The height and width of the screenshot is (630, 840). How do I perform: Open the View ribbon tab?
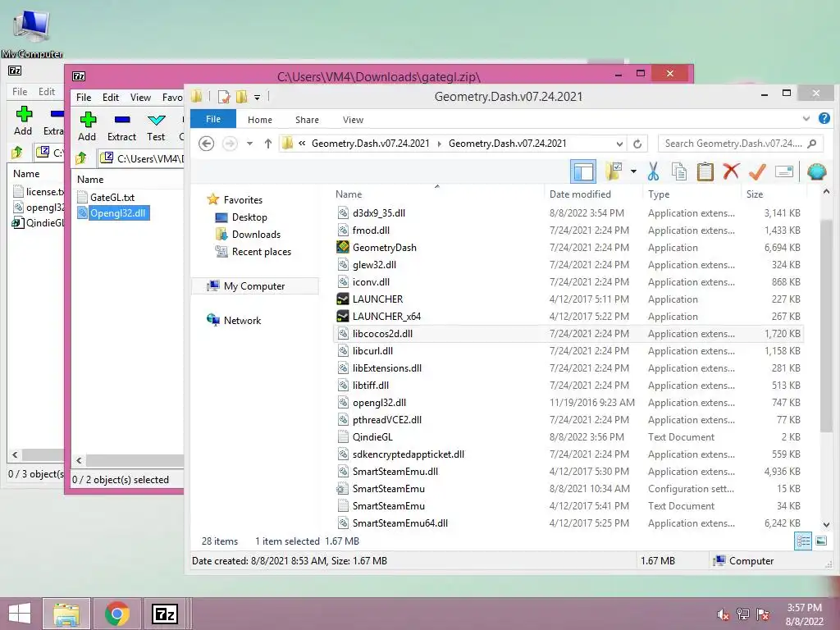353,120
